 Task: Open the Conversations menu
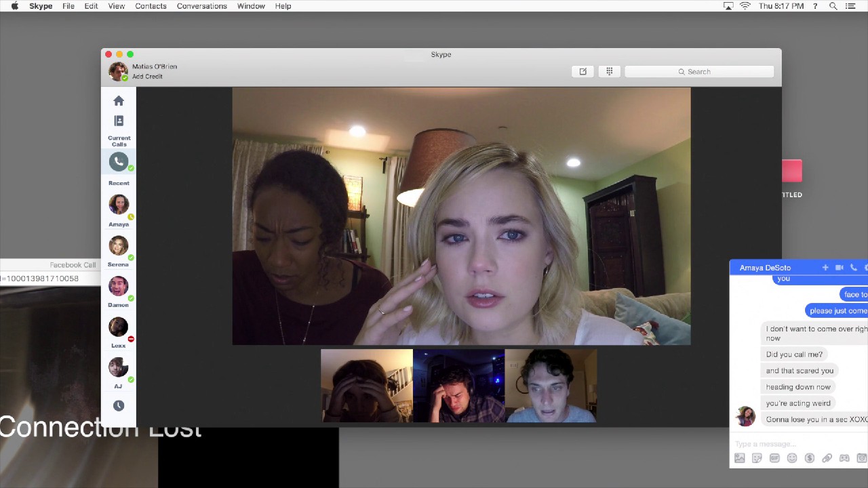point(202,6)
